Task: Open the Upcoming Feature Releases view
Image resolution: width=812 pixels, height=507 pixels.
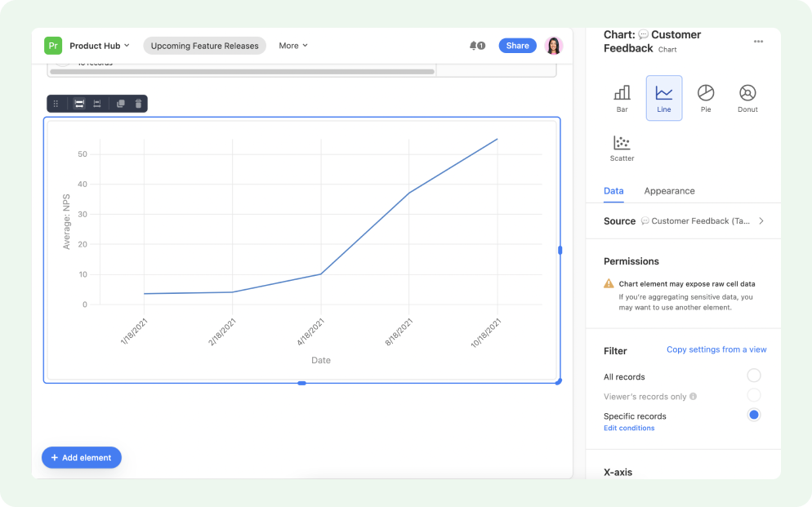Action: 204,46
